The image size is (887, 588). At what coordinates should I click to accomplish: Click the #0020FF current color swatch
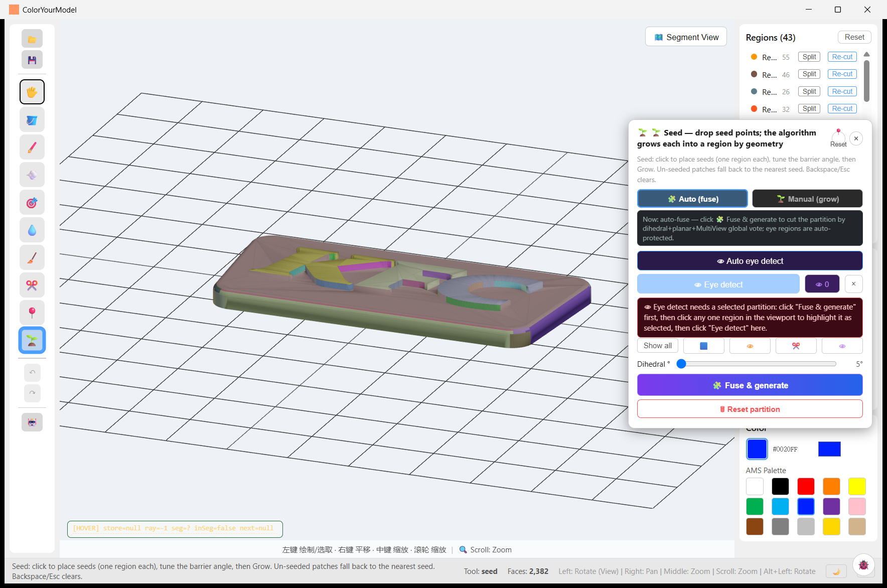757,449
